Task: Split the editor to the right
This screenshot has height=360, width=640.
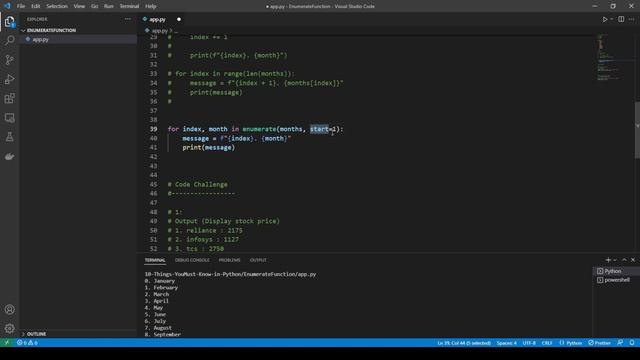Action: 621,19
